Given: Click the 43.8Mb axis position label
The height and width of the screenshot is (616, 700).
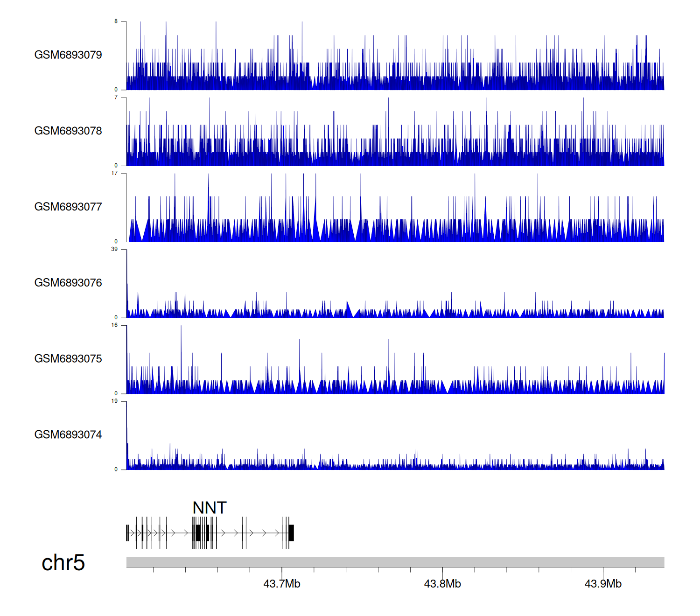Looking at the screenshot, I should coord(442,584).
